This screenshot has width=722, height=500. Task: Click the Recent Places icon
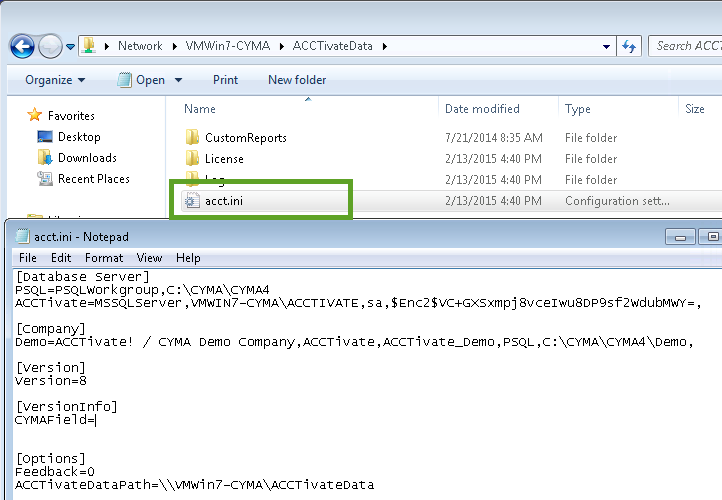point(45,178)
